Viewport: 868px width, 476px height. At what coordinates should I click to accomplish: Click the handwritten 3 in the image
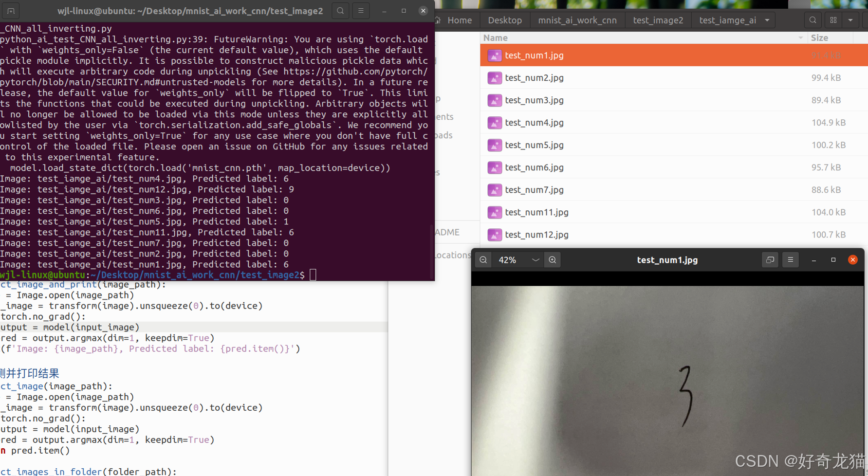[x=686, y=396]
